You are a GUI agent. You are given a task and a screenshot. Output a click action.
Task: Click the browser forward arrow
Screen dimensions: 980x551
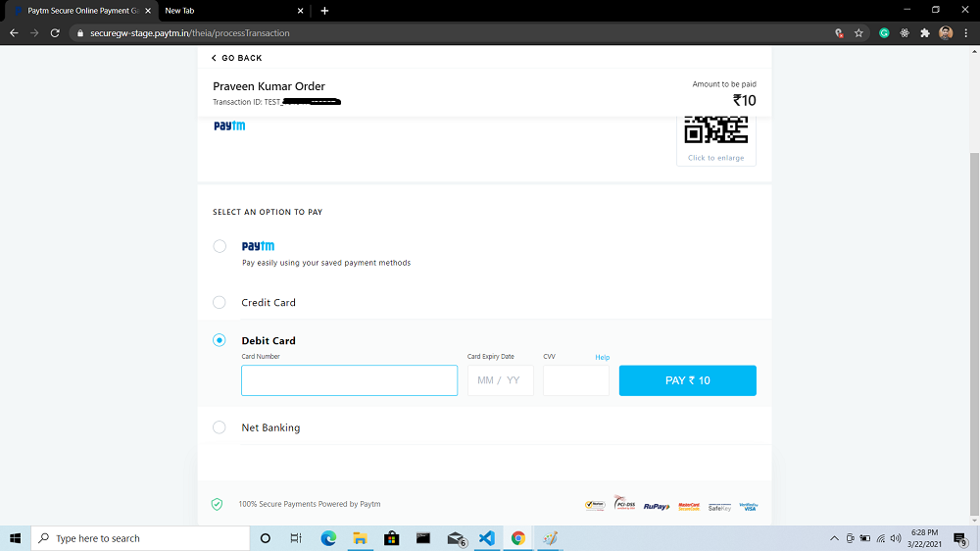(x=34, y=33)
